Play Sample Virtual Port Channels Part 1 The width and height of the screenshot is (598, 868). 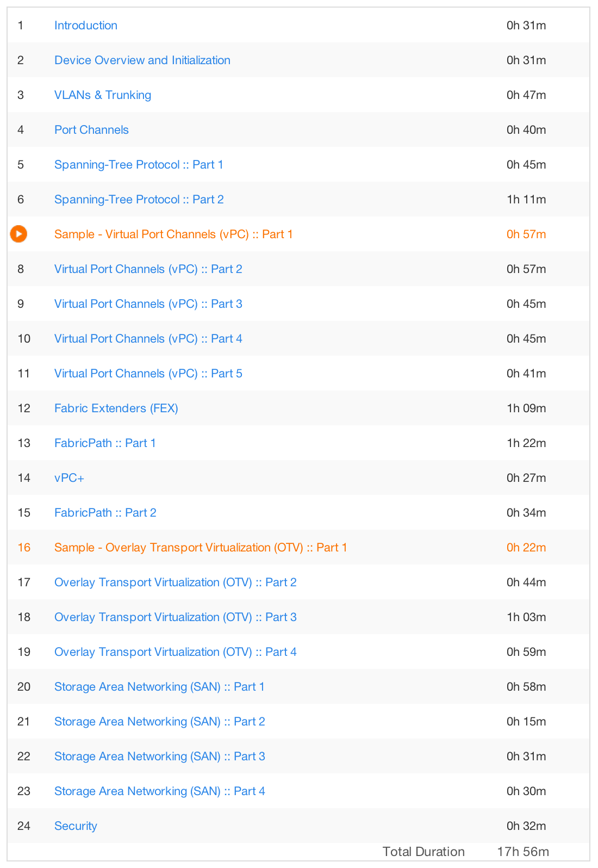click(173, 234)
